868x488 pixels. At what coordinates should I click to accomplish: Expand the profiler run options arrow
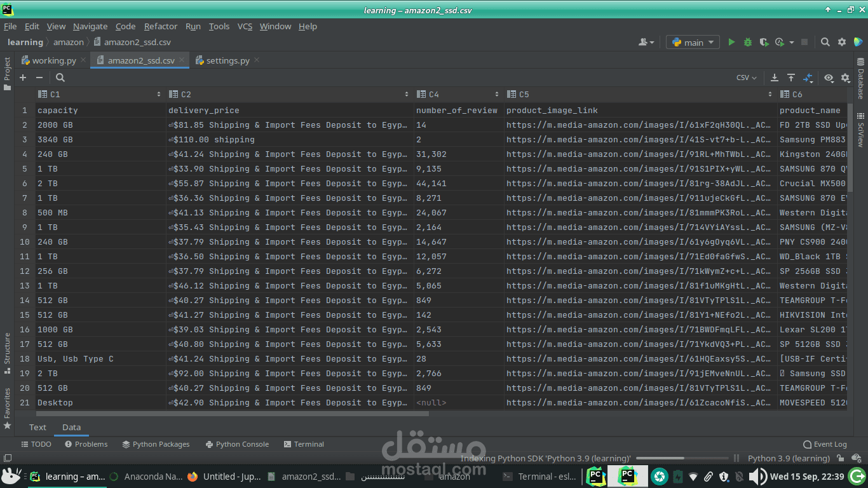(791, 43)
